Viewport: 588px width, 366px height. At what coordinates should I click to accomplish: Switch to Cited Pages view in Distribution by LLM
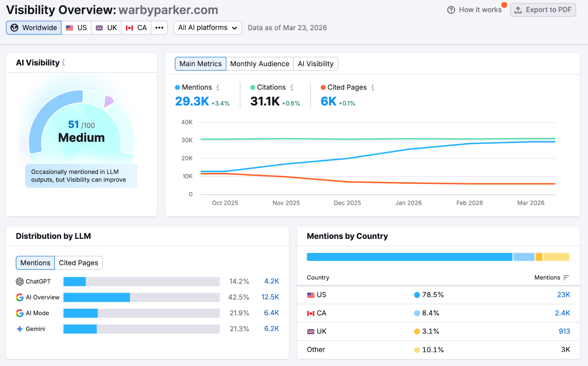[x=78, y=263]
